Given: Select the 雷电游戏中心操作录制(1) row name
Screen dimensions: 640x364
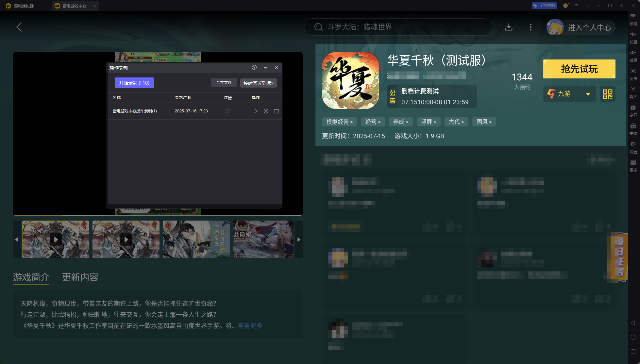Looking at the screenshot, I should pyautogui.click(x=135, y=111).
